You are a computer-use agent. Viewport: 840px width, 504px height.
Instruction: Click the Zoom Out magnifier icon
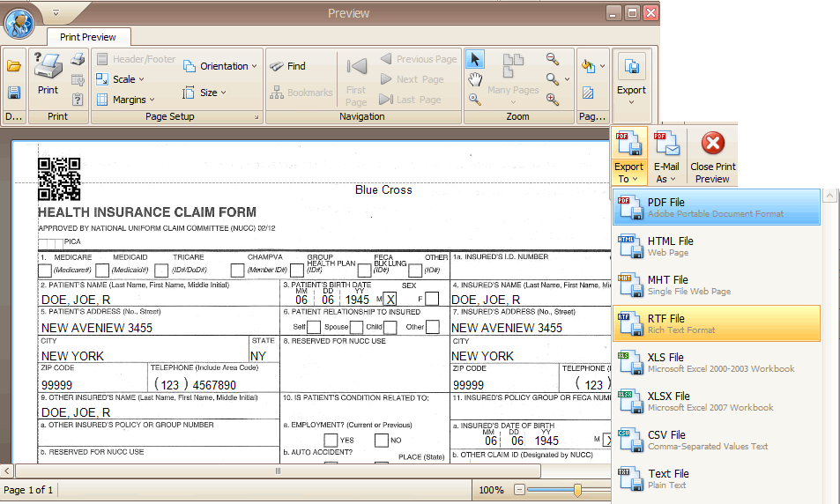[x=553, y=59]
